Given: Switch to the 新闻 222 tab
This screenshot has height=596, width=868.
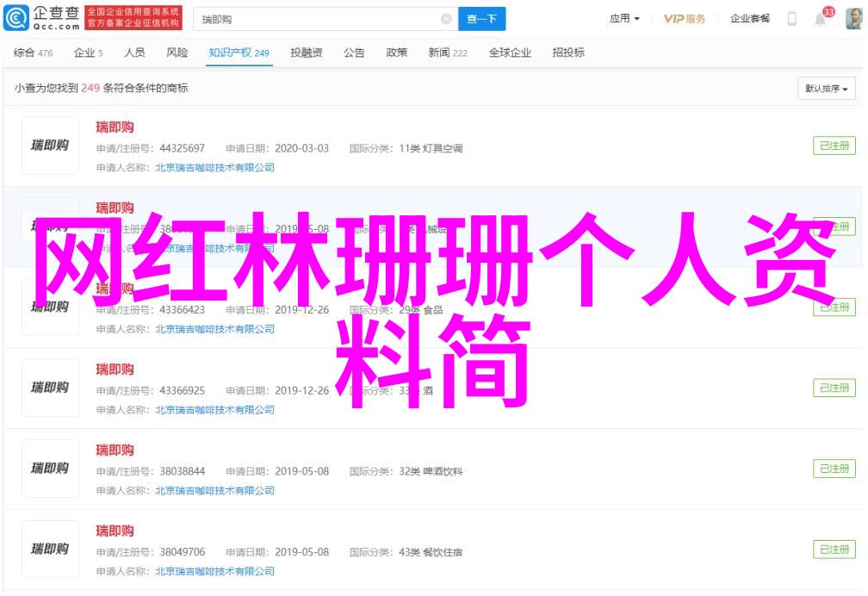Looking at the screenshot, I should [x=448, y=53].
